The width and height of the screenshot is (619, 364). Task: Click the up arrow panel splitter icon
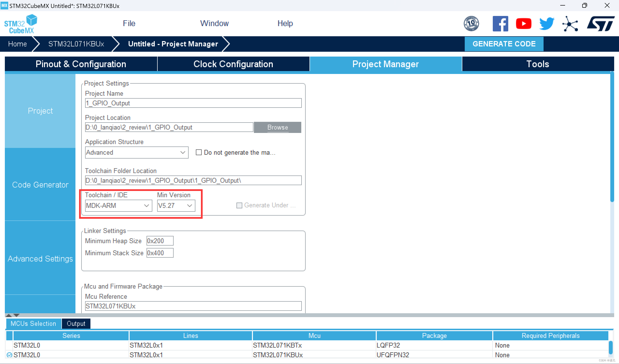coord(9,315)
